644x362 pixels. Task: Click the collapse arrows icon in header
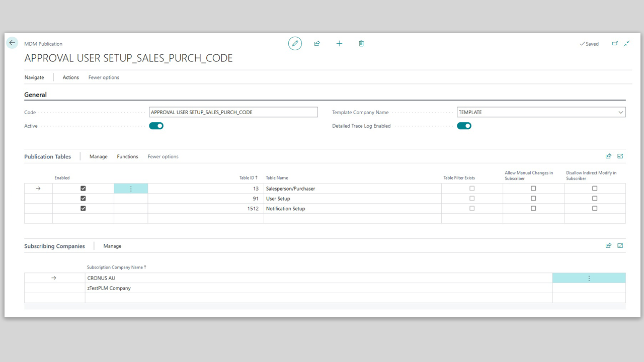pyautogui.click(x=626, y=44)
